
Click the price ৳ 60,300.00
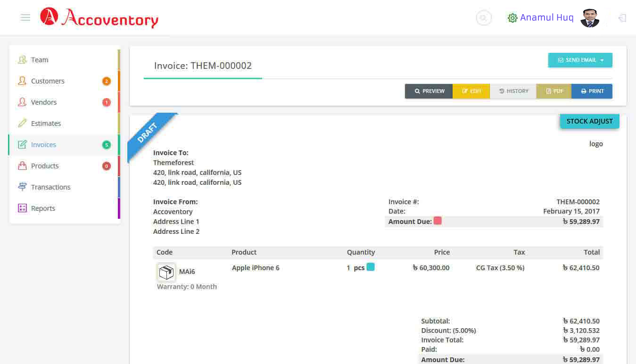(431, 268)
